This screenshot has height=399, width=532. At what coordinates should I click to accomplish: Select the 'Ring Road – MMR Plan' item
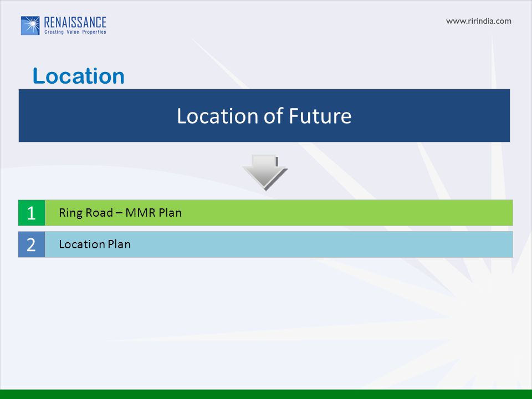pyautogui.click(x=279, y=213)
